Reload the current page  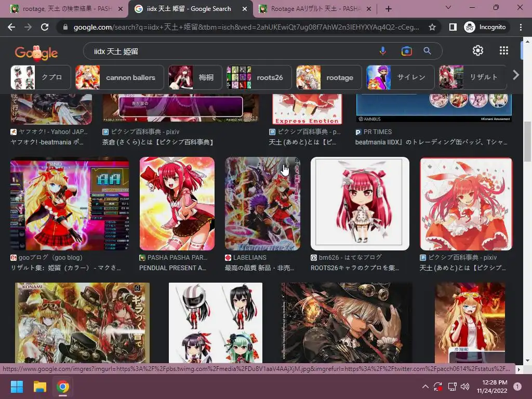tap(45, 27)
